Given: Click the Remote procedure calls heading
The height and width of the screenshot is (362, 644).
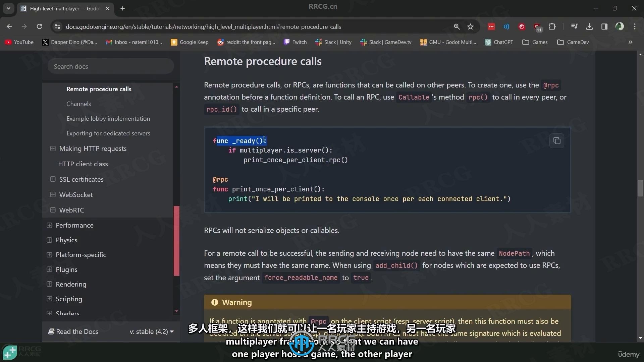Looking at the screenshot, I should tap(263, 61).
